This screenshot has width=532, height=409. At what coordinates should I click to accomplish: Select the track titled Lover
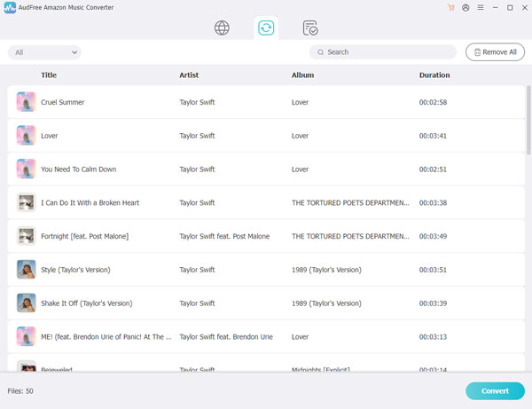[49, 136]
